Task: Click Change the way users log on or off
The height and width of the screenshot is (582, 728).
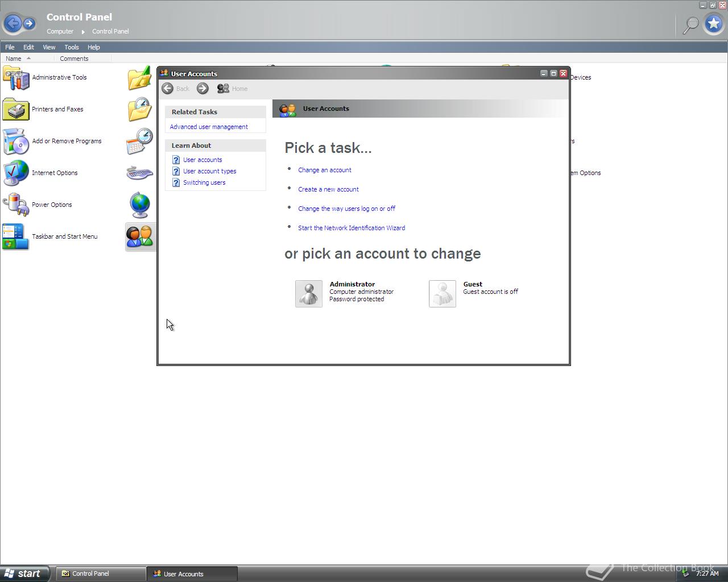Action: tap(346, 209)
